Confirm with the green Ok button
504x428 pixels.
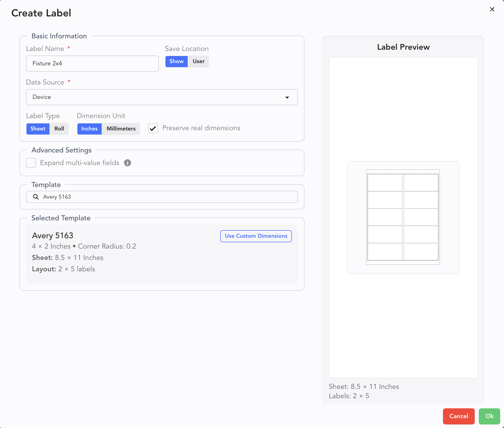(x=489, y=416)
